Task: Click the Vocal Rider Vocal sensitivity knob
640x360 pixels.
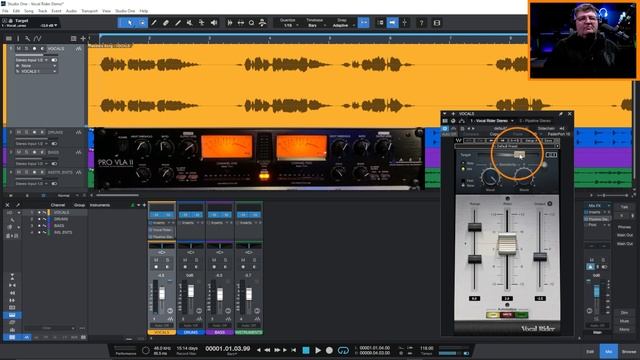Action: pyautogui.click(x=490, y=177)
